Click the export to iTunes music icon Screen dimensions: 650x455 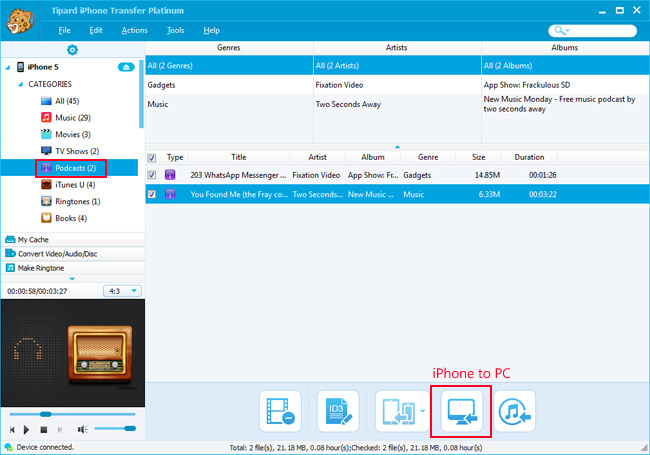pyautogui.click(x=514, y=411)
